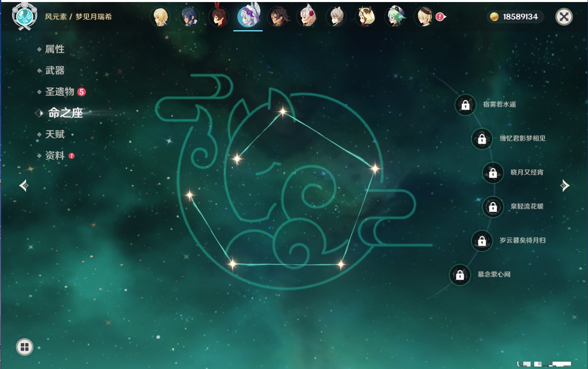Image resolution: width=588 pixels, height=369 pixels.
Task: Click the red exclamation alert beside avatars
Action: pos(440,17)
